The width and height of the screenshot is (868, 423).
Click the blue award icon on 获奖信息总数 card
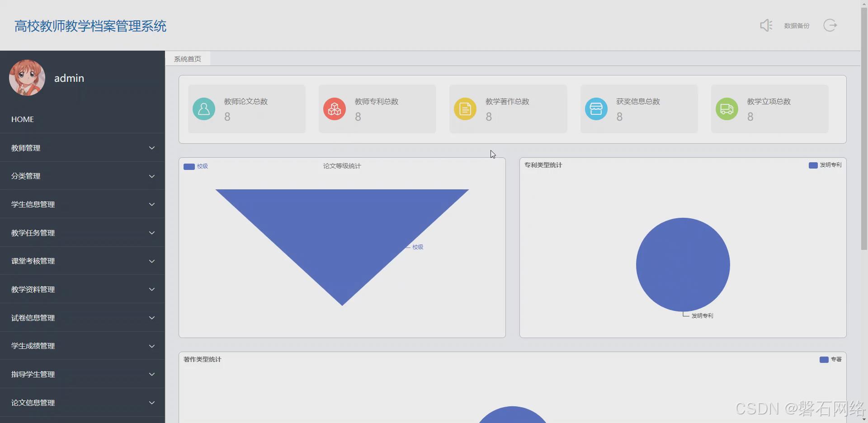[x=596, y=108]
